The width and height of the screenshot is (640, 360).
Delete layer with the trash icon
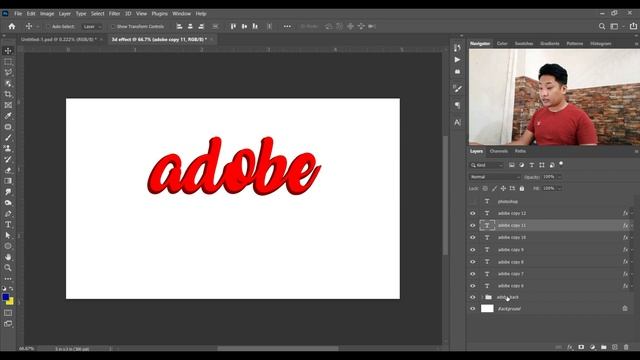[x=626, y=347]
